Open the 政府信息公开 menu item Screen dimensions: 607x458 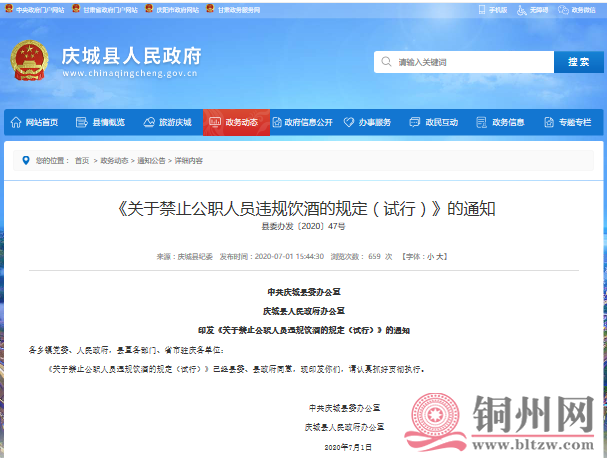click(x=309, y=122)
